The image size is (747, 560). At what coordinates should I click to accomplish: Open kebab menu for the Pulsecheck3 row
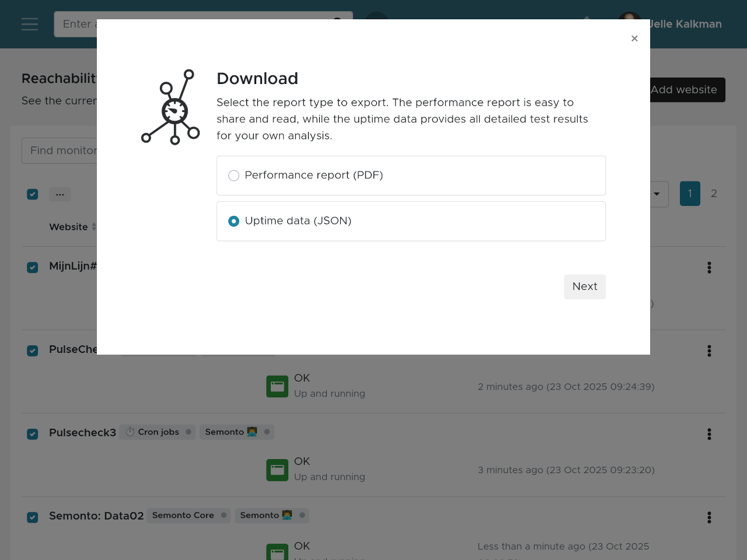[709, 435]
